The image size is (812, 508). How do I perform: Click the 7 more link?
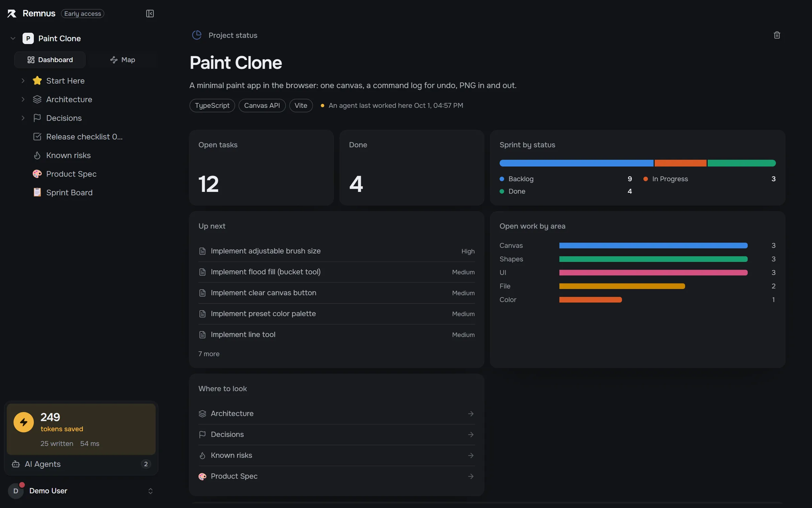tap(209, 354)
